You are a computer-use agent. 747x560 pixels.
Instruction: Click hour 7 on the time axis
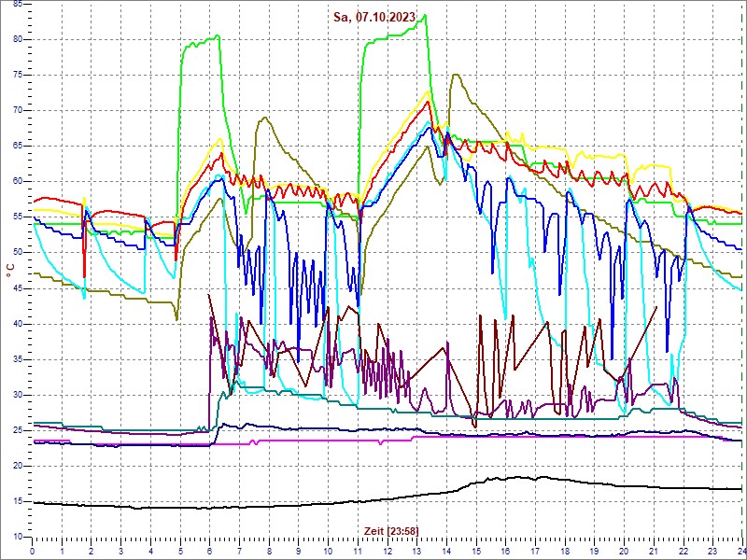(239, 551)
